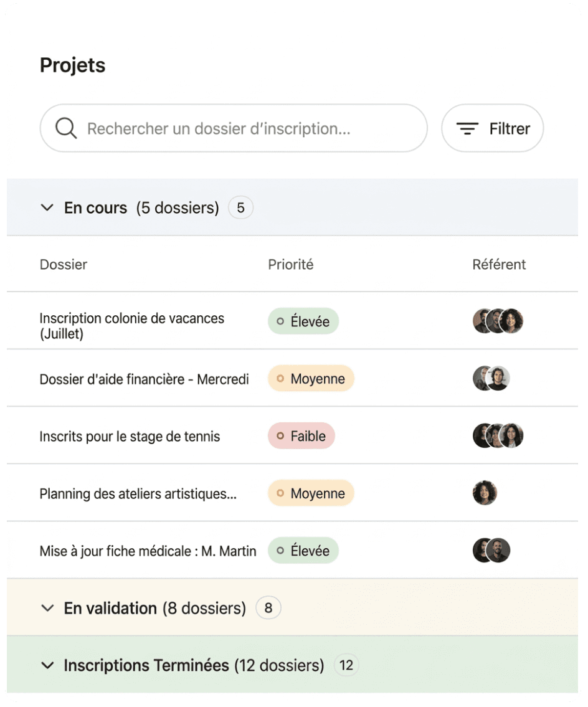This screenshot has width=588, height=707.
Task: Click the Référent column header
Action: pyautogui.click(x=499, y=264)
